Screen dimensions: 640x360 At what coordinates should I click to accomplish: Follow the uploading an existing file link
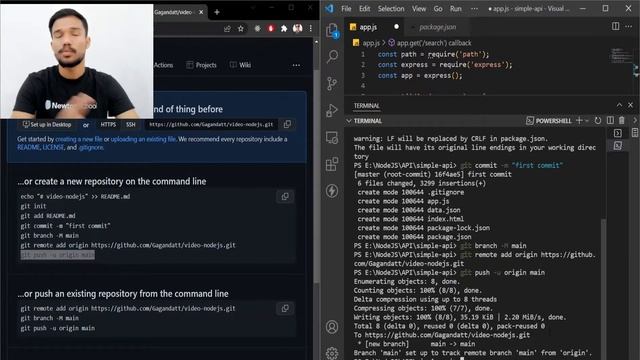(x=143, y=139)
